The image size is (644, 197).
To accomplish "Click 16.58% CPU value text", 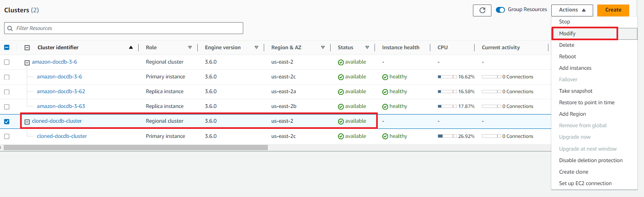I will pyautogui.click(x=466, y=92).
